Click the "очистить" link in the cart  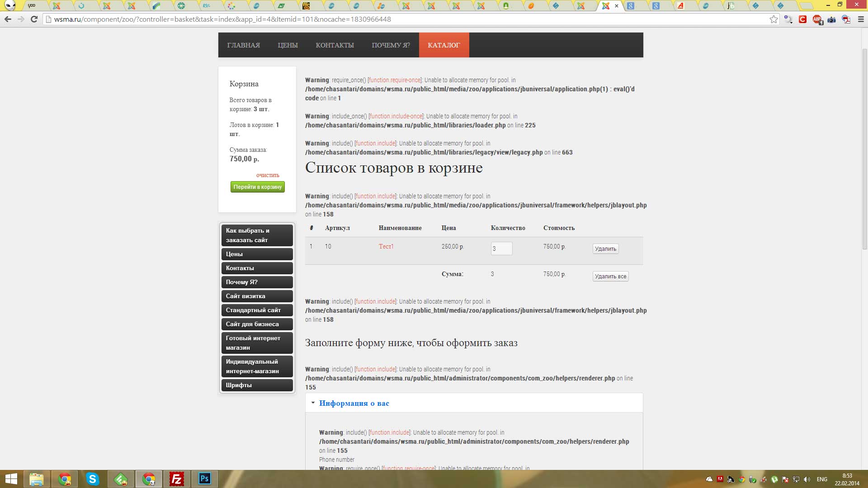pos(268,175)
